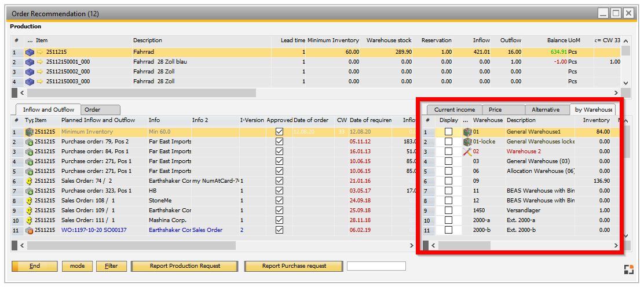Viewport: 644px width, 288px height.
Task: Click the Sales Order 74 / 2 type icon
Action: point(29,181)
